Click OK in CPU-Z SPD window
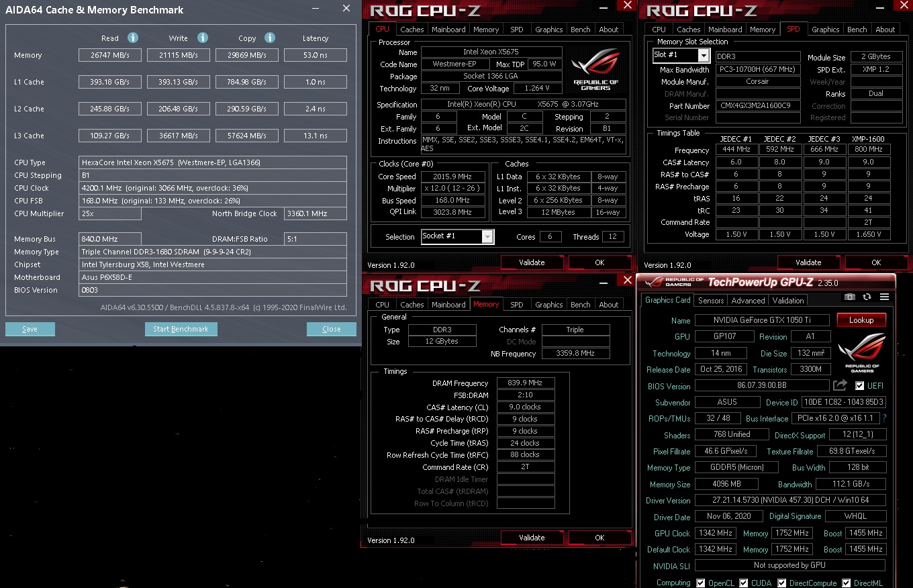Viewport: 913px width, 588px height. click(876, 262)
